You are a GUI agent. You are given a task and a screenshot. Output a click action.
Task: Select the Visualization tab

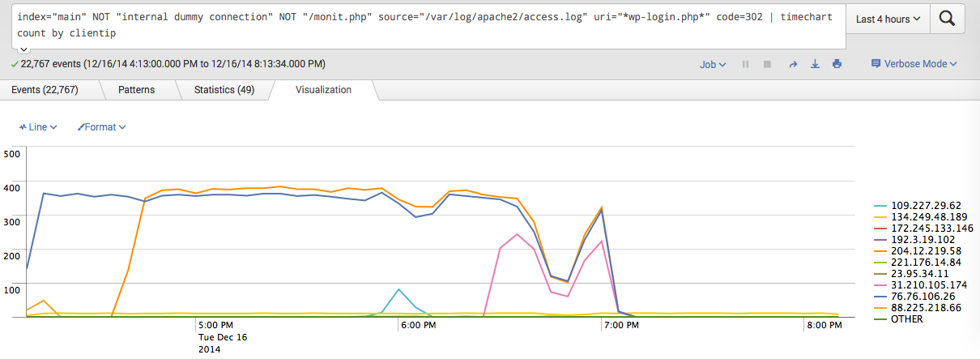323,90
